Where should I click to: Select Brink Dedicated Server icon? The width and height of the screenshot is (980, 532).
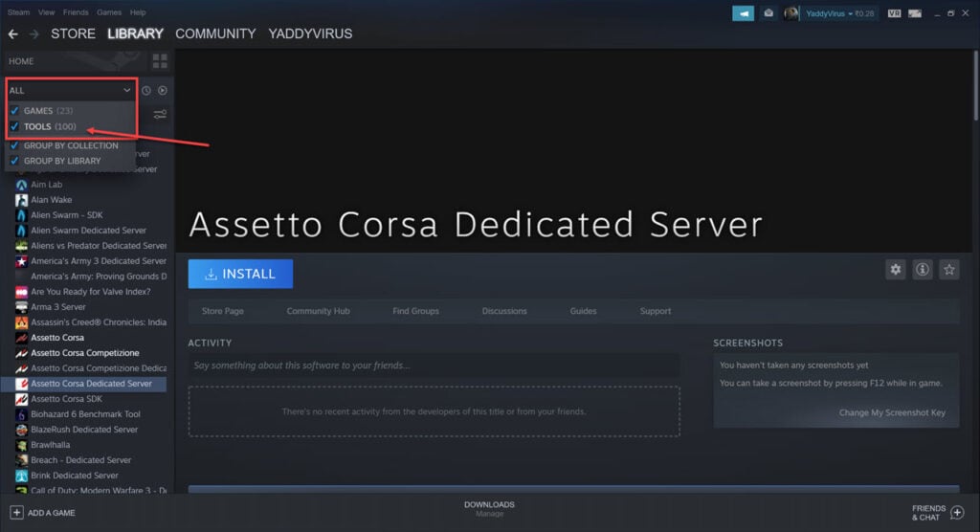21,476
